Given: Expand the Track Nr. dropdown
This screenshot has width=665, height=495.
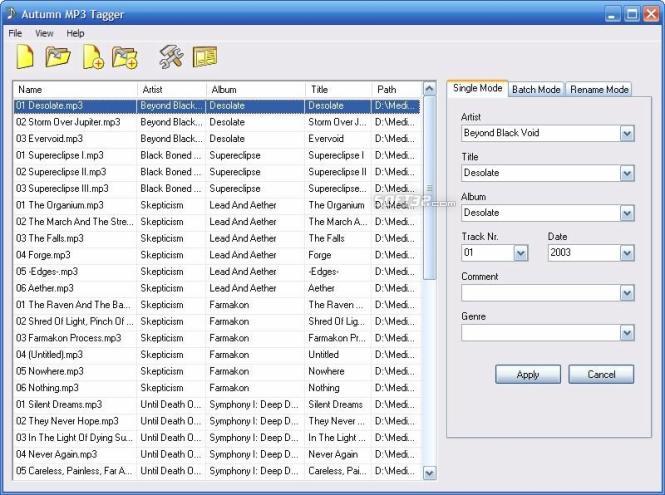Looking at the screenshot, I should pos(521,253).
